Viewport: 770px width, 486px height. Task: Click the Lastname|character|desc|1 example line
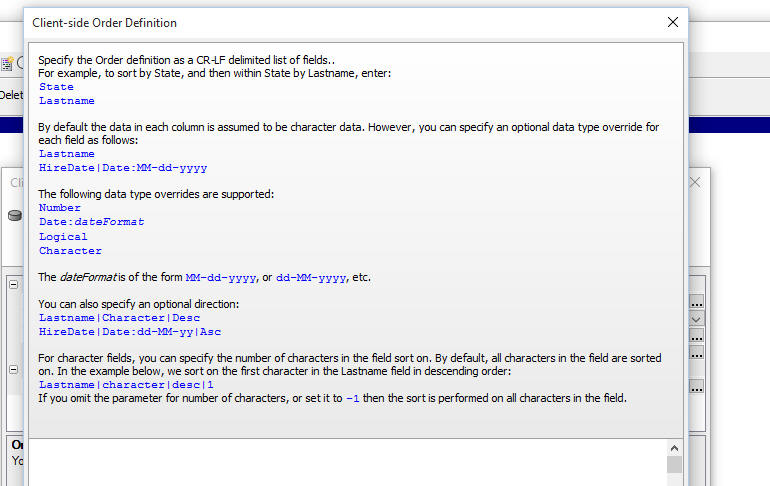126,385
